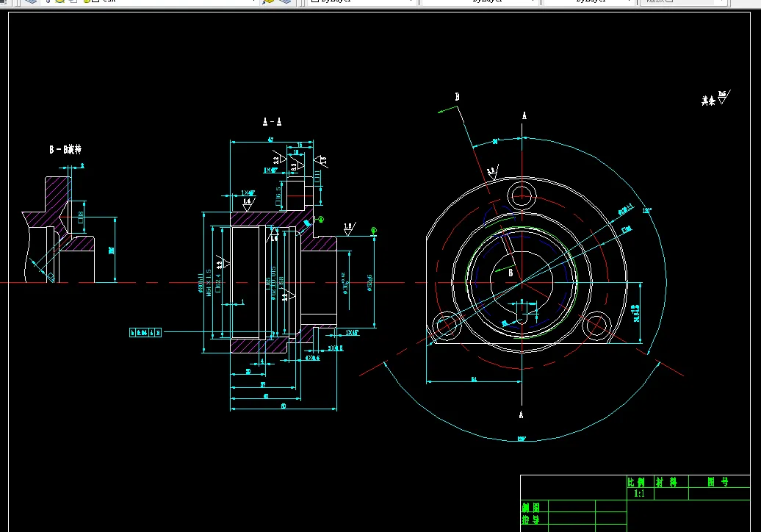Screen dimensions: 761x532
Task: Click the 图号 cell in title block
Action: click(x=719, y=482)
